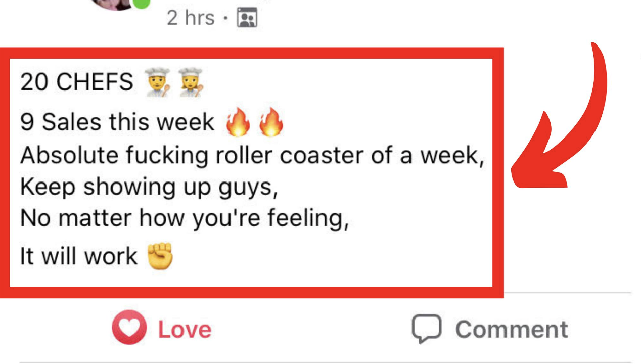Image resolution: width=641 pixels, height=364 pixels.
Task: Click the "Keep showing up guys," line
Action: pos(149,188)
